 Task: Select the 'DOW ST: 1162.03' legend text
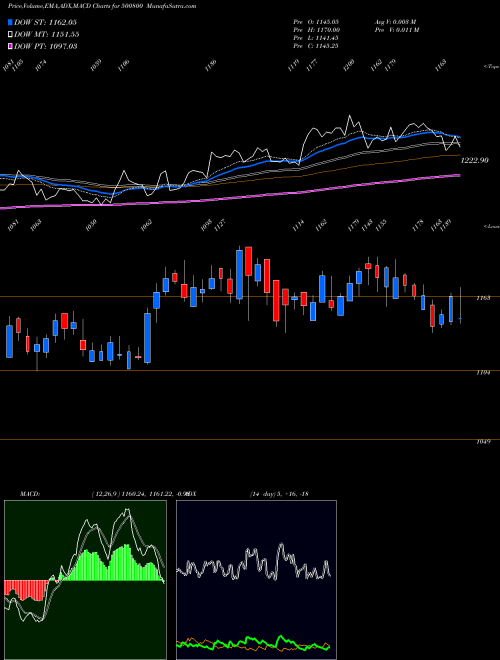click(x=45, y=22)
